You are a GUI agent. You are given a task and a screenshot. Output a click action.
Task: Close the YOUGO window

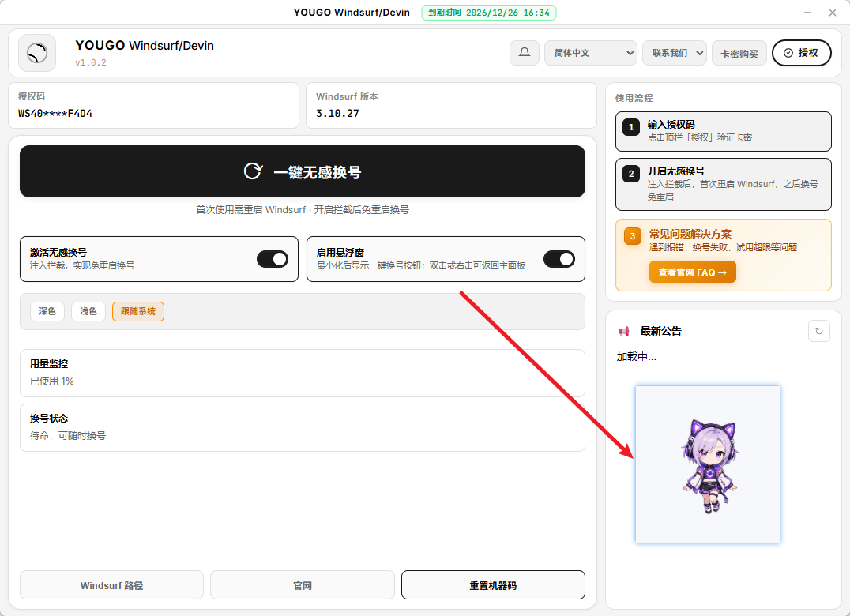(x=833, y=13)
